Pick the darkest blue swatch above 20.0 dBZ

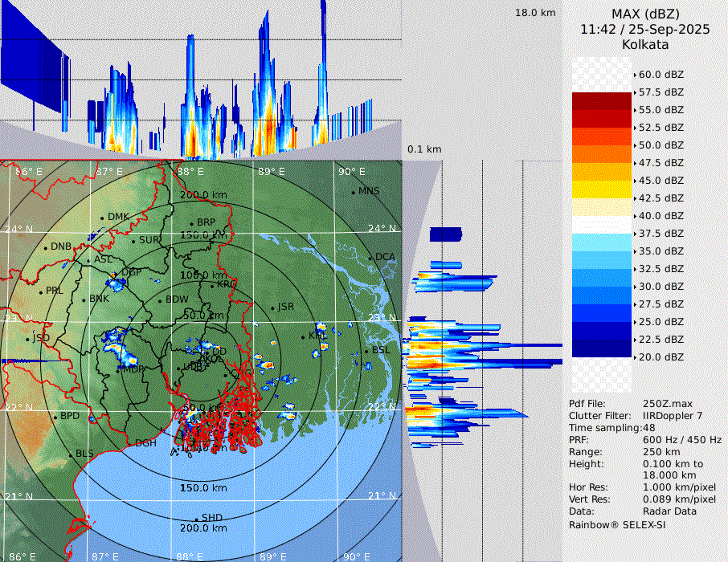[602, 348]
